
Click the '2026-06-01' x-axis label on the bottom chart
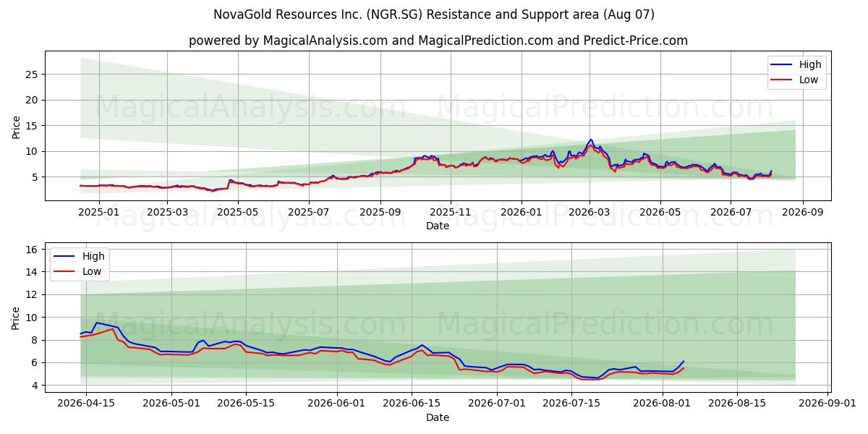point(337,404)
